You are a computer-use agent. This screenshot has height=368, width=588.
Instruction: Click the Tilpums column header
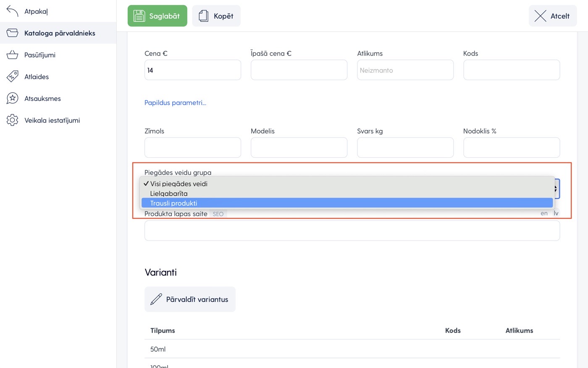tap(163, 331)
